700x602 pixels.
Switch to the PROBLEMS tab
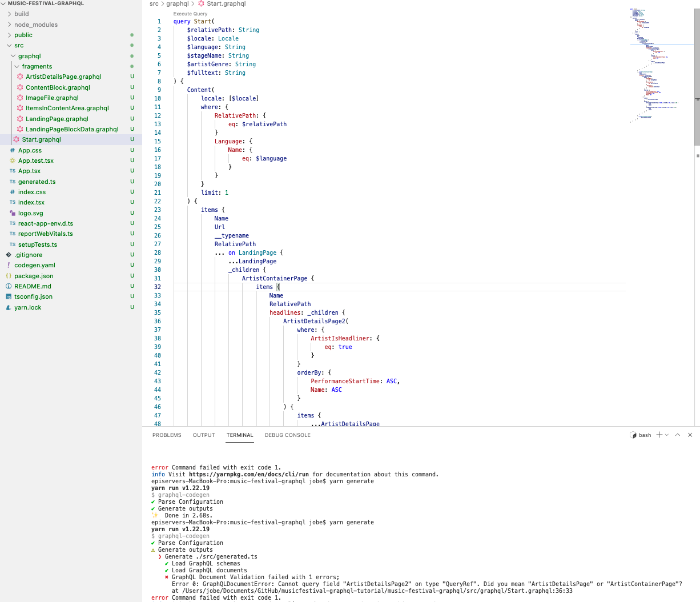coord(167,435)
